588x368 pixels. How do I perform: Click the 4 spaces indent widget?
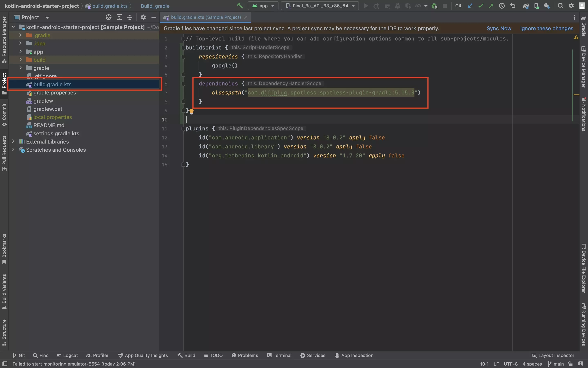(x=532, y=364)
